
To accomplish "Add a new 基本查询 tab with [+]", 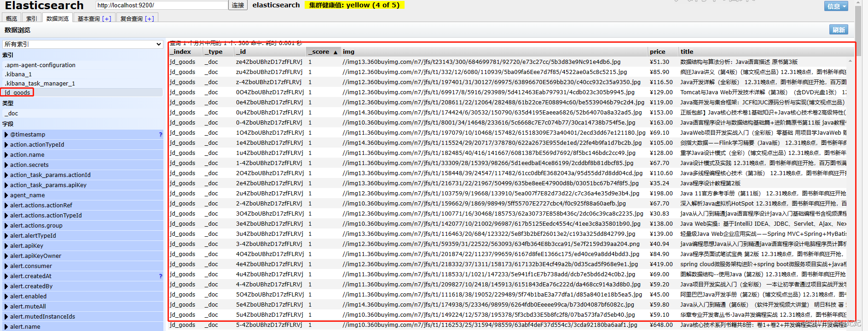I will [107, 19].
